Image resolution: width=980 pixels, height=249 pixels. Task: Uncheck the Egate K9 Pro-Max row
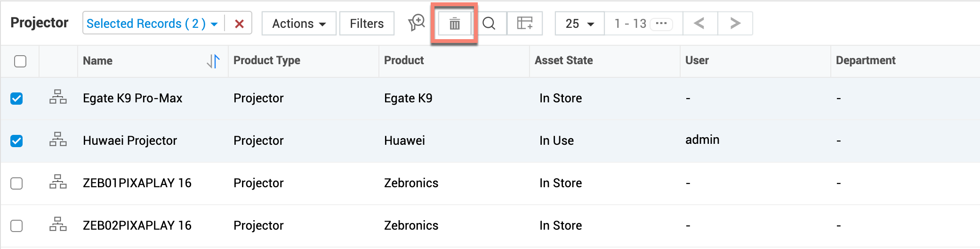pos(16,99)
